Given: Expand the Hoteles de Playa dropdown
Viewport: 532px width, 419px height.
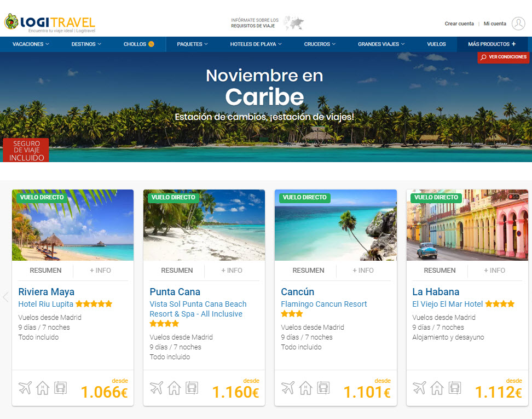Looking at the screenshot, I should [256, 44].
